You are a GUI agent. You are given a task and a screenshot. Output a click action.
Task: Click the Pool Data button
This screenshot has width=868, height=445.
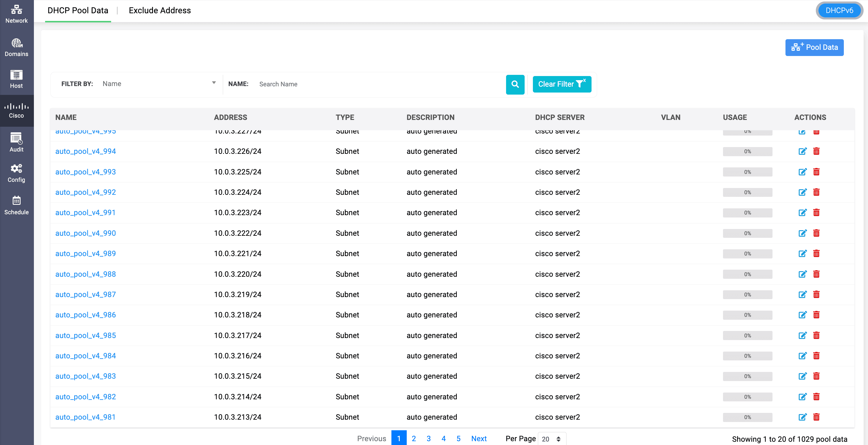[814, 47]
